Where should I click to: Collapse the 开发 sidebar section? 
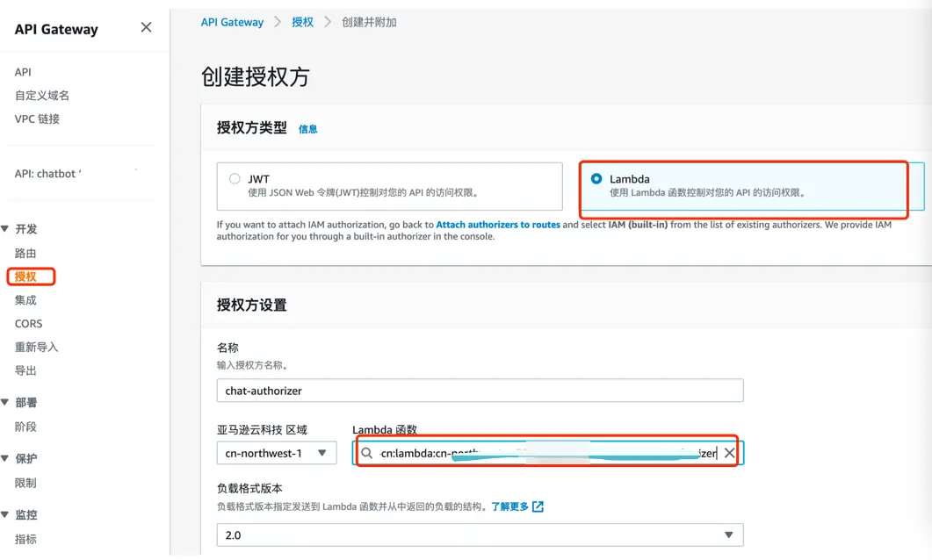tap(5, 229)
